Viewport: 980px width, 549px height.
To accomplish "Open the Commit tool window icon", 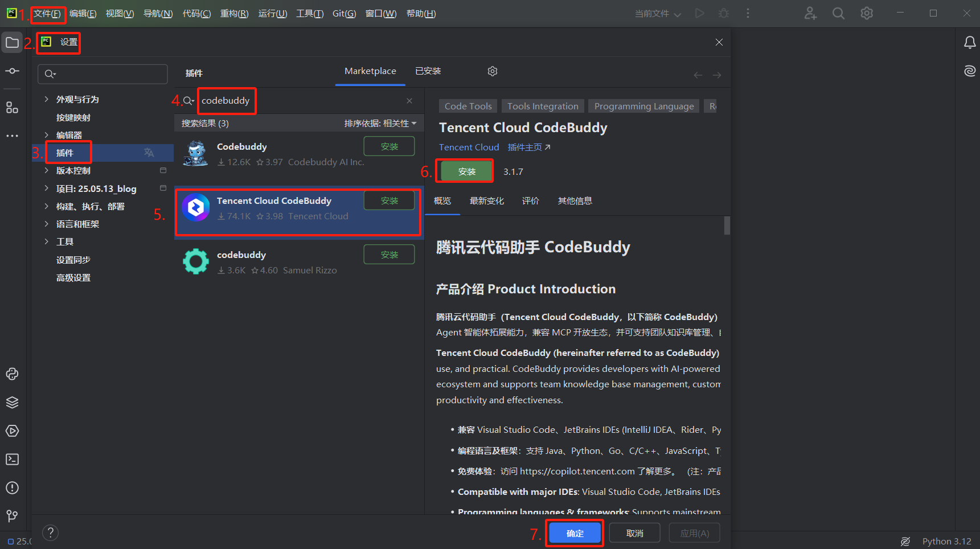I will (12, 71).
